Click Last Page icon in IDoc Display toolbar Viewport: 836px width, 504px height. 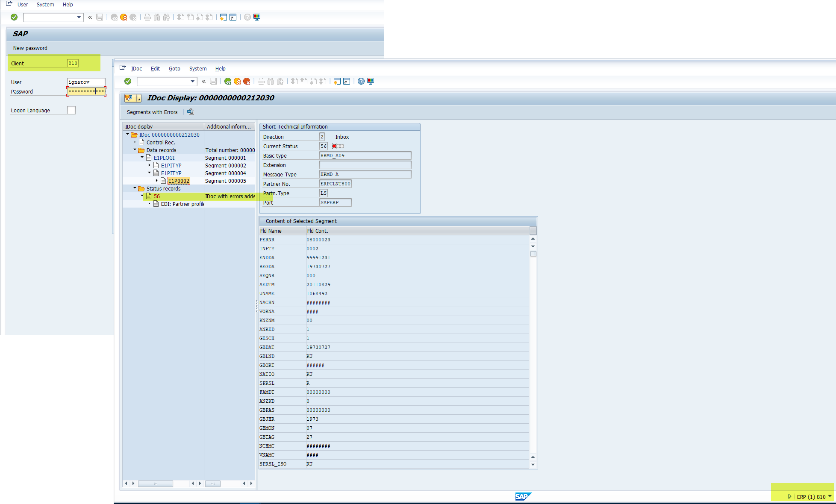(x=323, y=81)
